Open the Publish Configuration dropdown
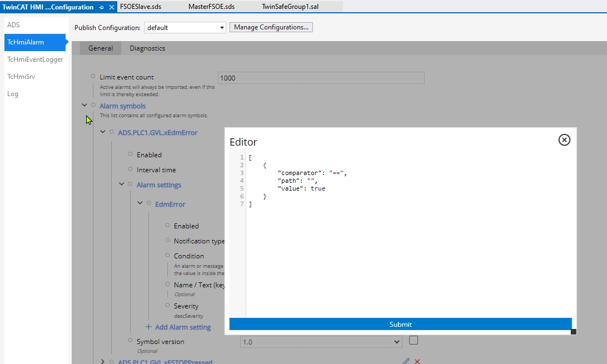The image size is (607, 364). click(x=185, y=27)
